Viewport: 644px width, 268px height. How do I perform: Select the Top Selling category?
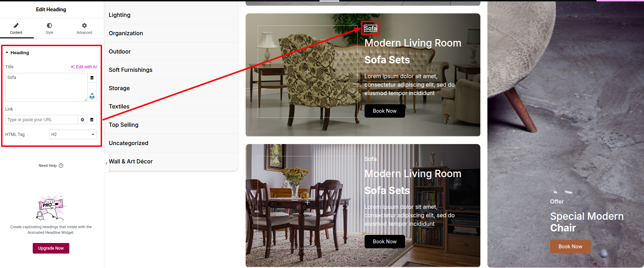[x=124, y=125]
